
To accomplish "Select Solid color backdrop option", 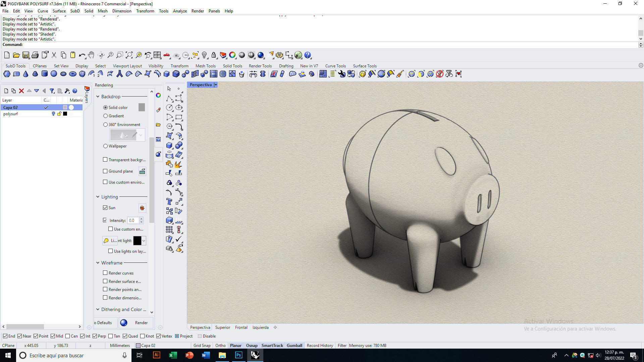I will (105, 108).
